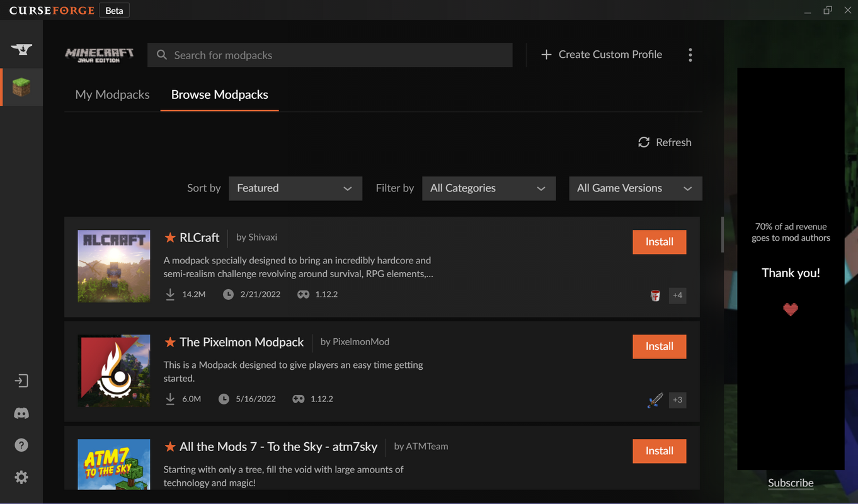This screenshot has width=858, height=504.
Task: Open the three-dot more options menu
Action: (x=690, y=55)
